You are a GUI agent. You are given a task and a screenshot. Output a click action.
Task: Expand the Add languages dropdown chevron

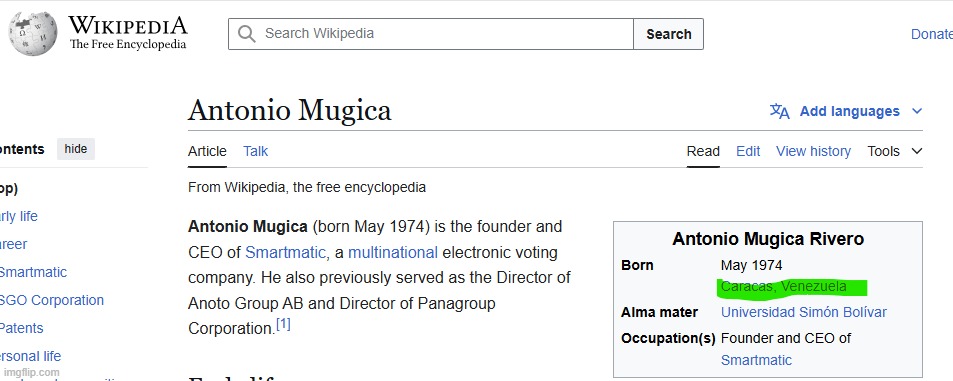[917, 111]
